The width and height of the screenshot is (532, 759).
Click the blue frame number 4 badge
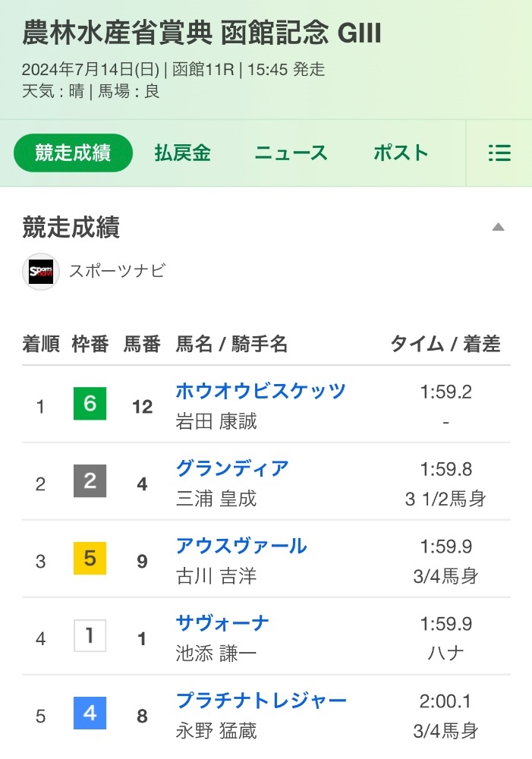point(90,713)
